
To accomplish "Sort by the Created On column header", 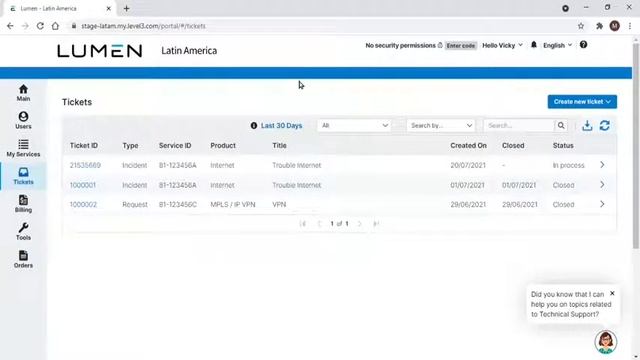I will point(468,145).
